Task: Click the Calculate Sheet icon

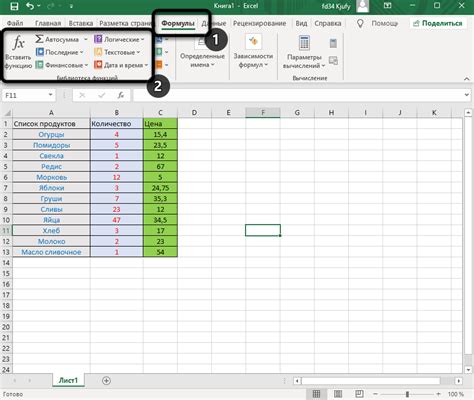Action: pyautogui.click(x=333, y=60)
